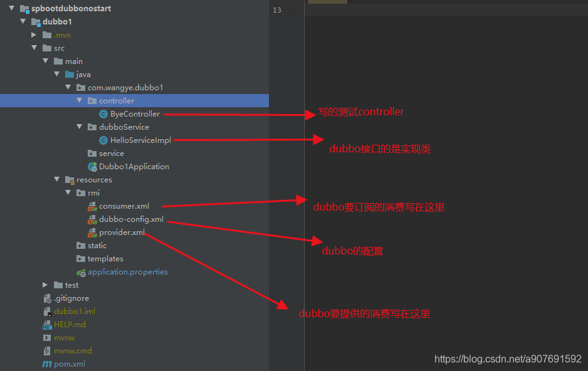Collapse the dubboService package arrow
Image resolution: width=588 pixels, height=371 pixels.
79,127
